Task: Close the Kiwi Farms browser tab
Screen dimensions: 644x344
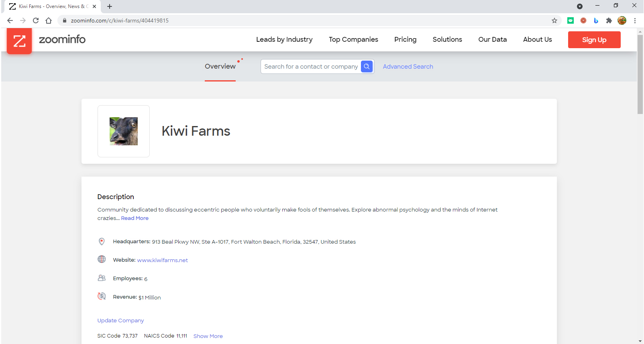Action: tap(94, 6)
